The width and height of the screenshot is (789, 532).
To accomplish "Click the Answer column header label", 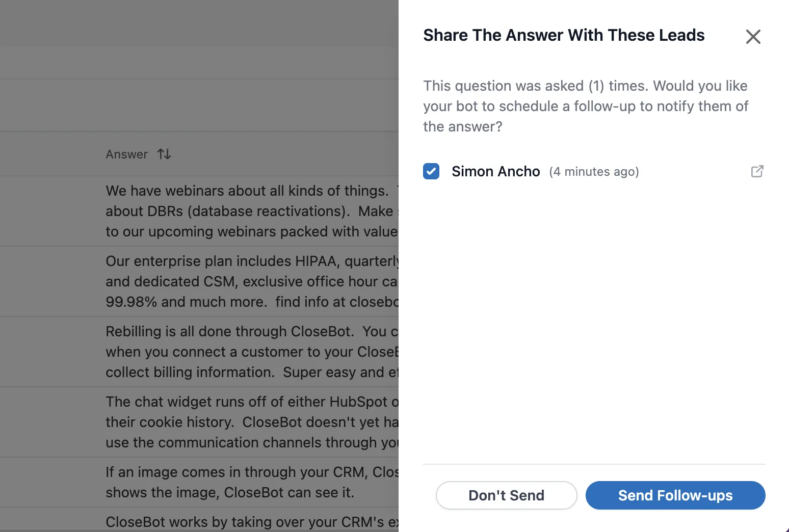I will pos(126,154).
